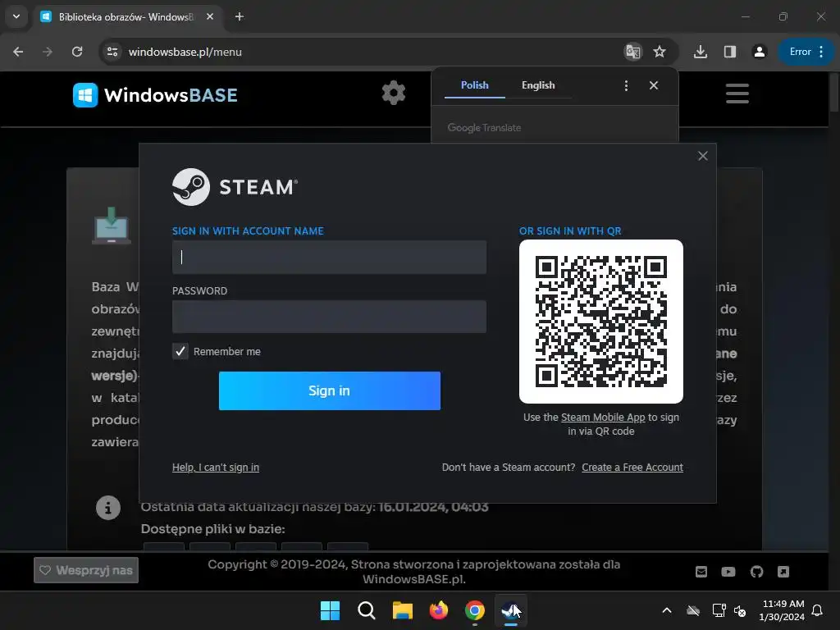
Task: Open the YouTube icon in page footer
Action: click(x=728, y=572)
